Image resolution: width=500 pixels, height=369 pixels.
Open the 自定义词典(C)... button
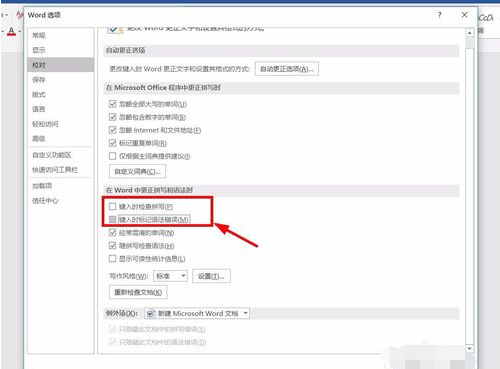pyautogui.click(x=137, y=172)
